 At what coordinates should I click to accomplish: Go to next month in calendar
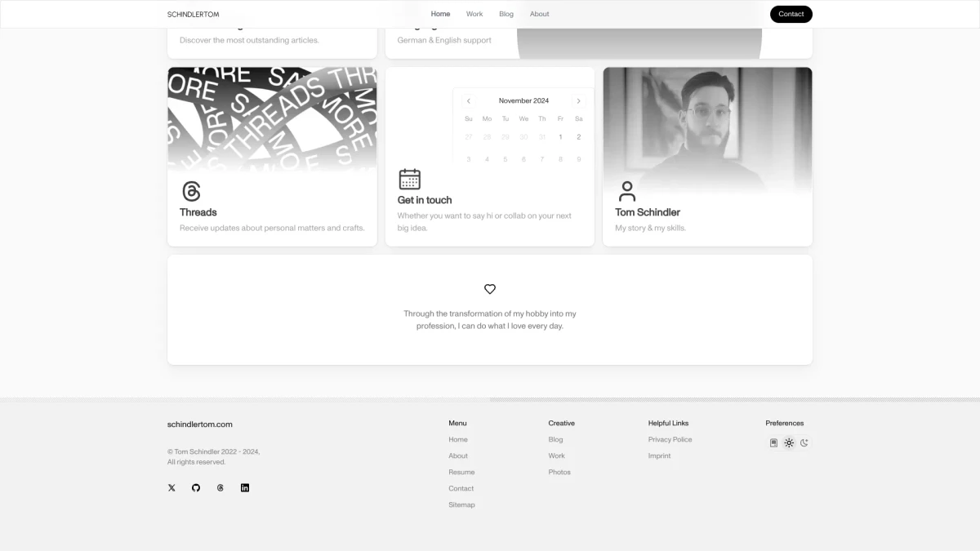pyautogui.click(x=579, y=101)
